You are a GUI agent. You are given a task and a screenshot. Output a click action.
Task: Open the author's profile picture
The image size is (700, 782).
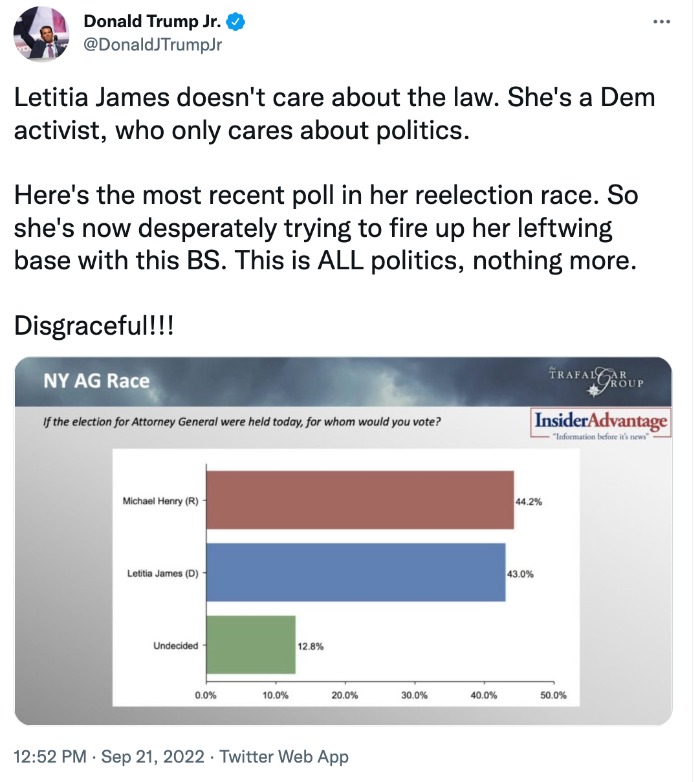[41, 34]
